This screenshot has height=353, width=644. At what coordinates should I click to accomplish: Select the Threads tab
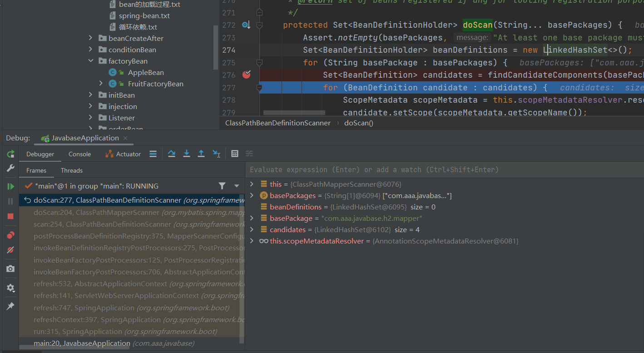72,170
